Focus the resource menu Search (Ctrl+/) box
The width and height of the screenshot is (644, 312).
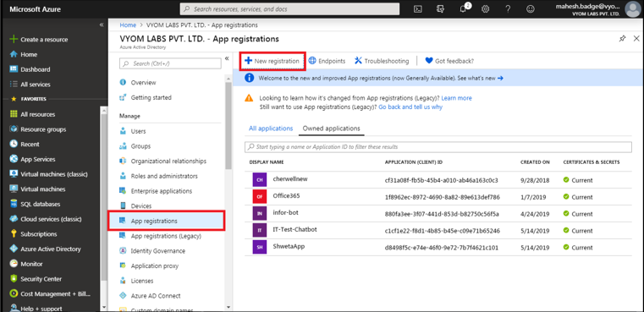pyautogui.click(x=170, y=63)
